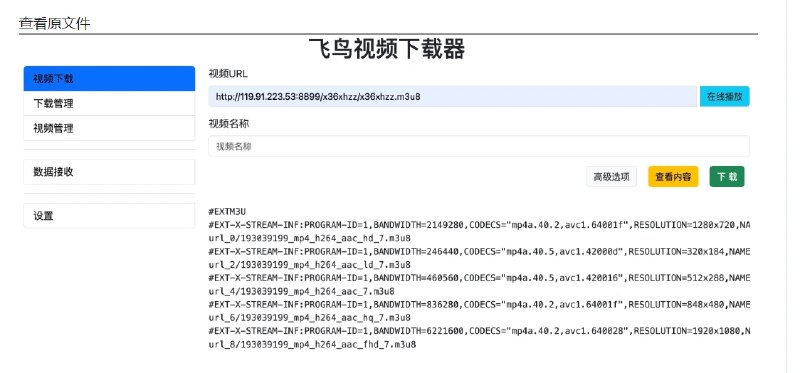Select line url_0/193039199_mp4_h264_aac_hd_7.m3u8

click(x=310, y=238)
